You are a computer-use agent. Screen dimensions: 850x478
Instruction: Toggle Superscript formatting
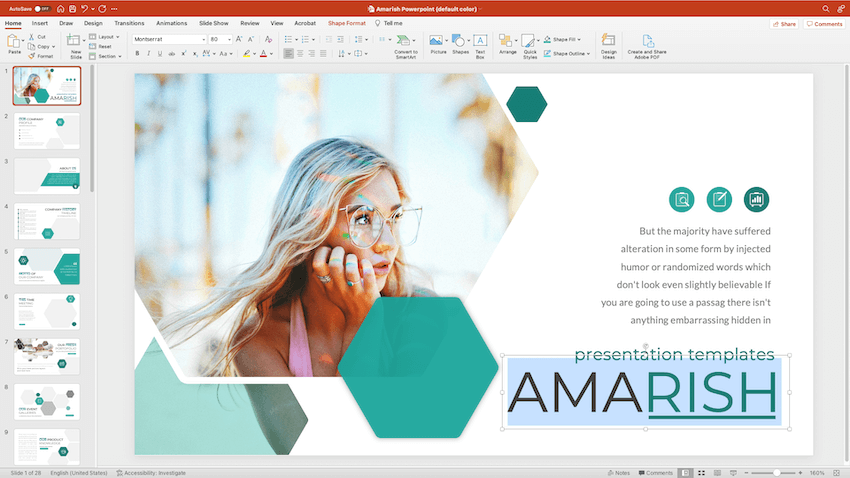[x=184, y=54]
